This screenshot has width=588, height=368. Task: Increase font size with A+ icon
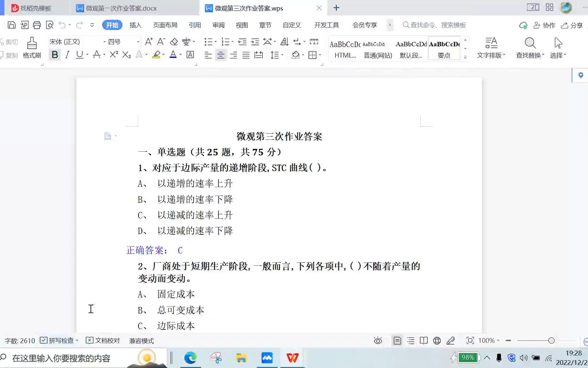[x=149, y=42]
